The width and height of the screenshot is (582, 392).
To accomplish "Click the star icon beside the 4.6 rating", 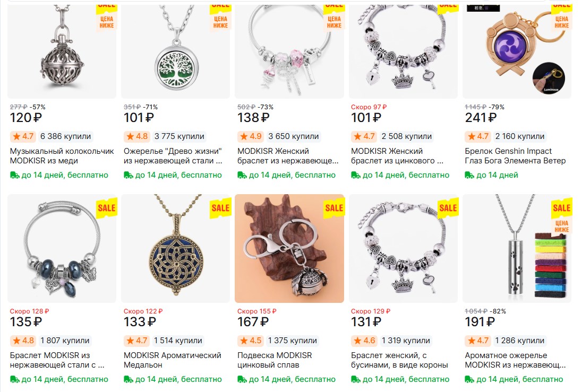I will point(358,341).
